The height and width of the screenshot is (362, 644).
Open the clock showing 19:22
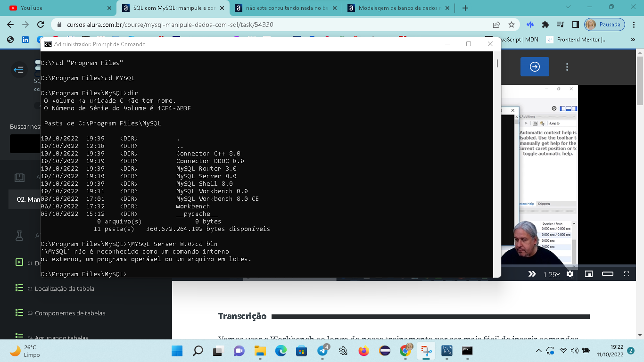(x=610, y=351)
